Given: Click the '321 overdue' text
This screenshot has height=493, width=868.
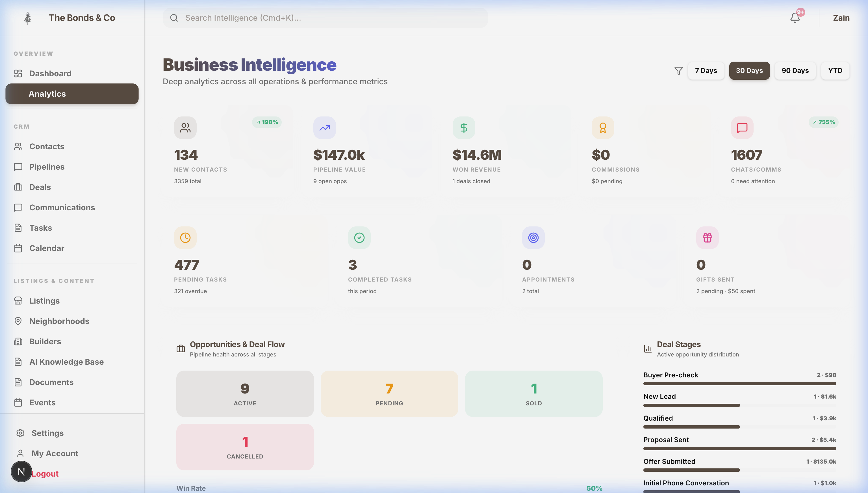Looking at the screenshot, I should (190, 291).
